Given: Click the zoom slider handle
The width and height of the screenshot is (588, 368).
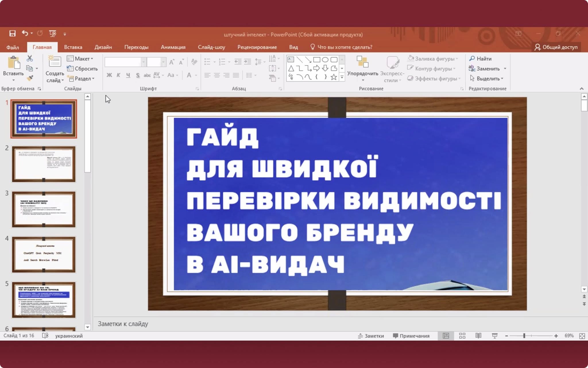Looking at the screenshot, I should point(524,336).
